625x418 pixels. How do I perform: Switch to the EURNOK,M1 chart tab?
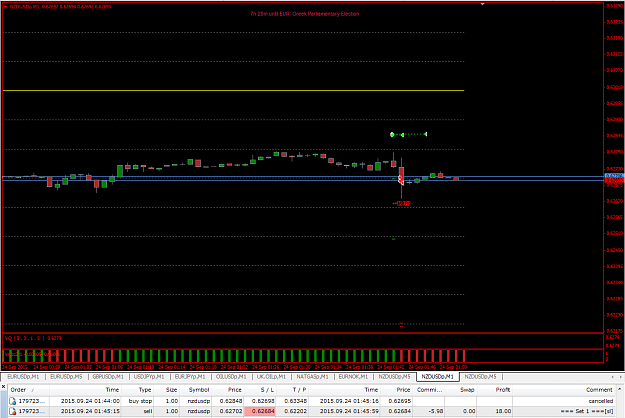(x=353, y=377)
